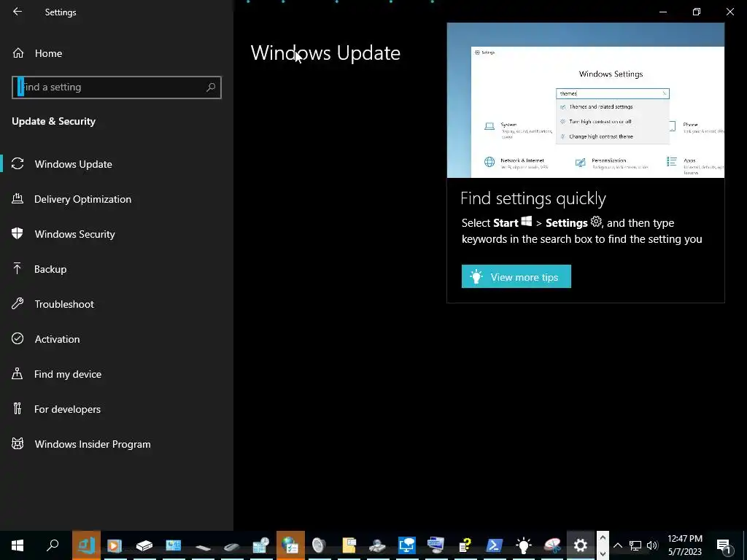Select Activation in the sidebar

coord(117,339)
